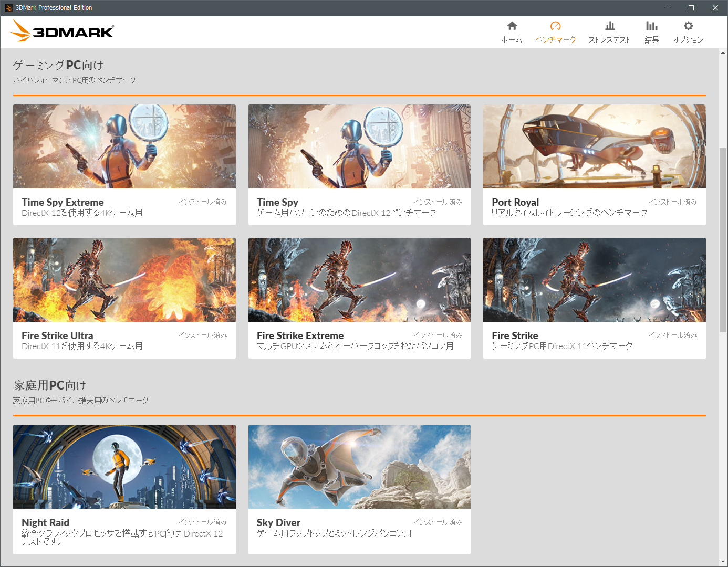
Task: Open the Options gear icon
Action: coord(688,26)
